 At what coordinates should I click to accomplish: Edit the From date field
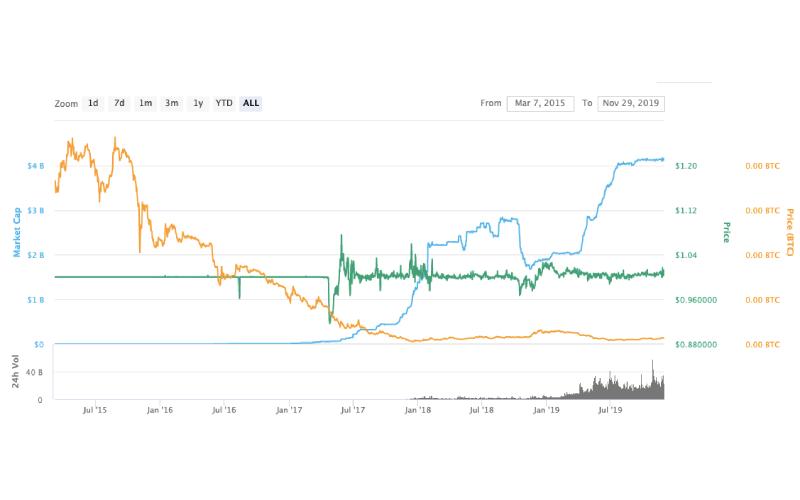pyautogui.click(x=541, y=103)
